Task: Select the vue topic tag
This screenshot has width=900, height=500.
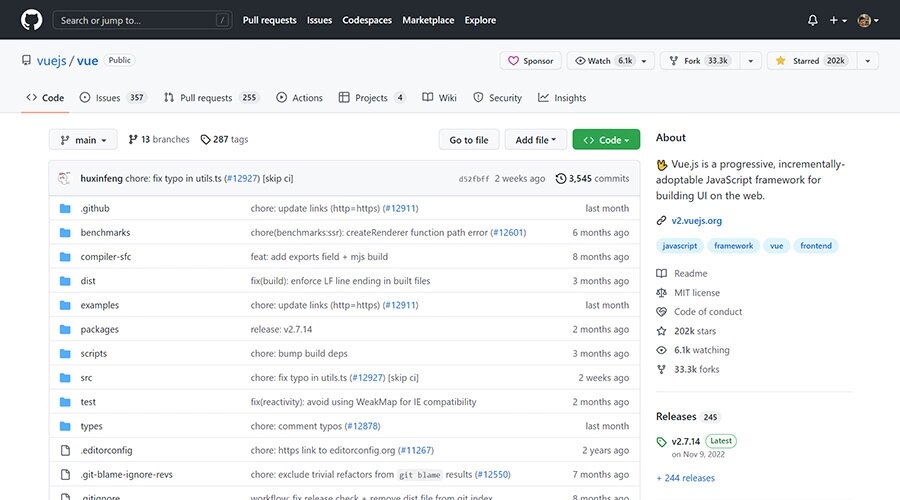Action: click(x=777, y=246)
